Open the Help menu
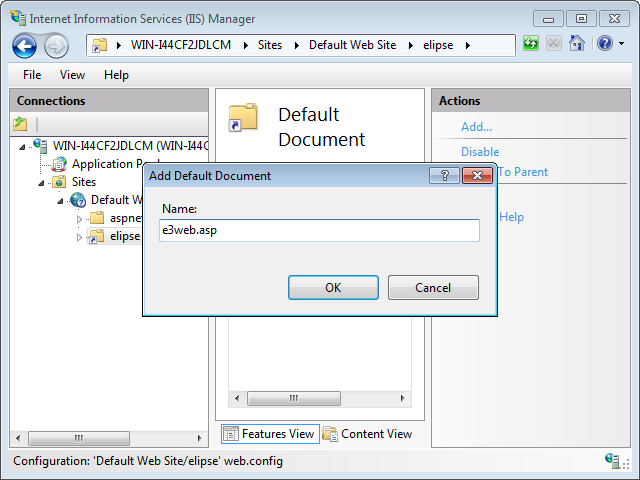Screen dimensions: 640x480 116,75
